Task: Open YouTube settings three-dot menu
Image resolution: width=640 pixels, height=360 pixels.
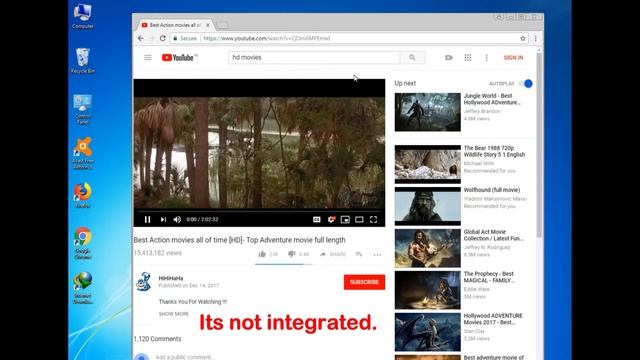Action: [487, 58]
